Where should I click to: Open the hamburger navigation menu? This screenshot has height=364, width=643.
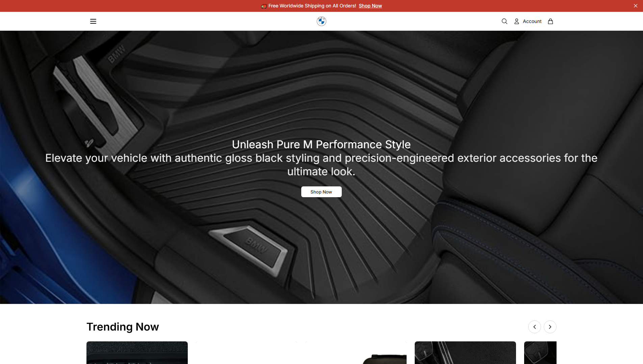tap(93, 21)
